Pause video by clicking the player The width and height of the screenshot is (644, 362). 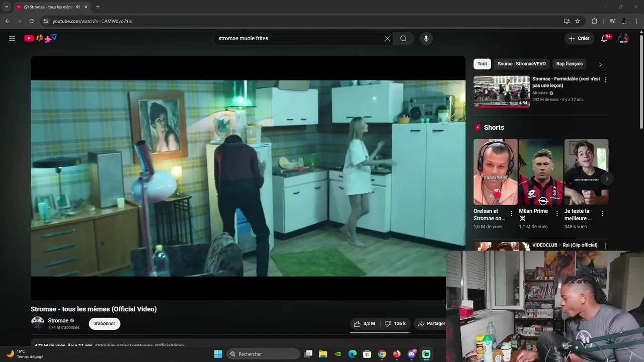248,178
